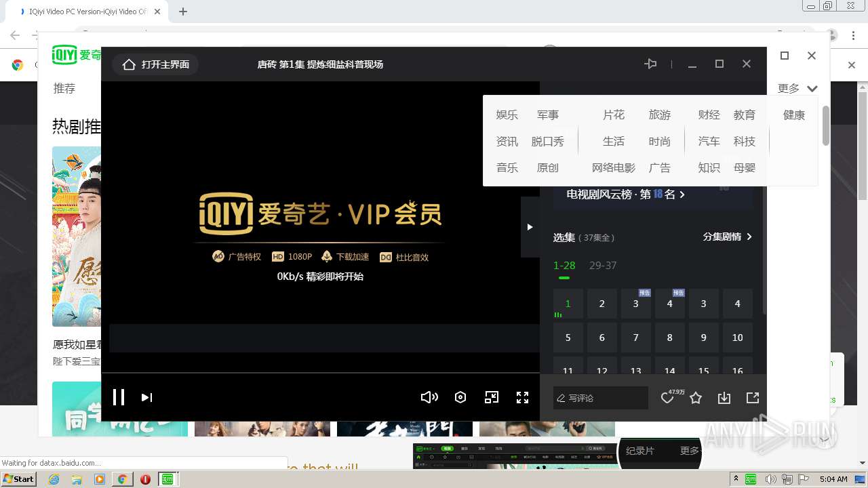Choose 科技 category from the dropdown
The height and width of the screenshot is (488, 868).
coord(745,142)
